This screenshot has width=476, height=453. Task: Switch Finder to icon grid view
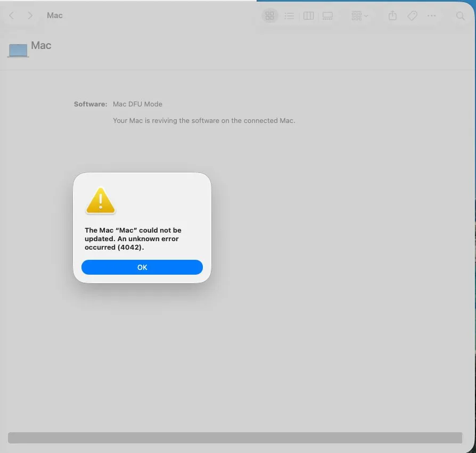coord(269,16)
